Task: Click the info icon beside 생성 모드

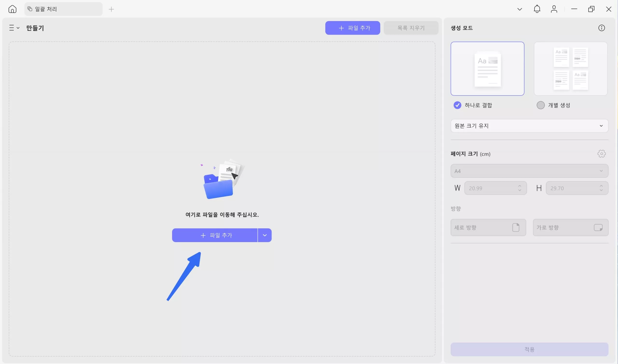Action: coord(601,28)
